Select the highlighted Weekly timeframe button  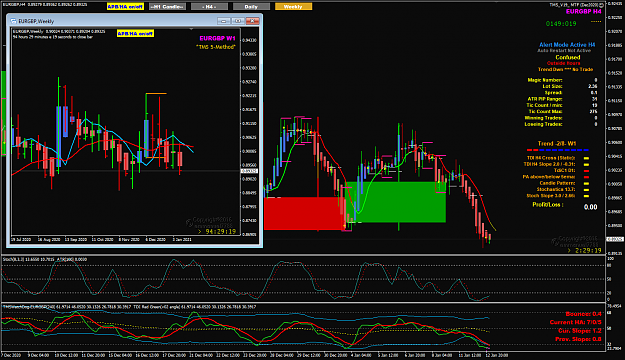pyautogui.click(x=293, y=7)
